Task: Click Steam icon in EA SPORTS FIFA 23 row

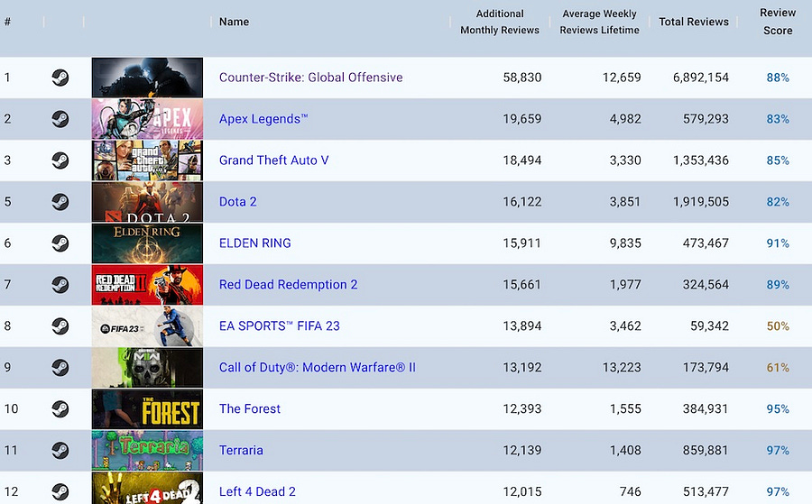Action: 60,326
